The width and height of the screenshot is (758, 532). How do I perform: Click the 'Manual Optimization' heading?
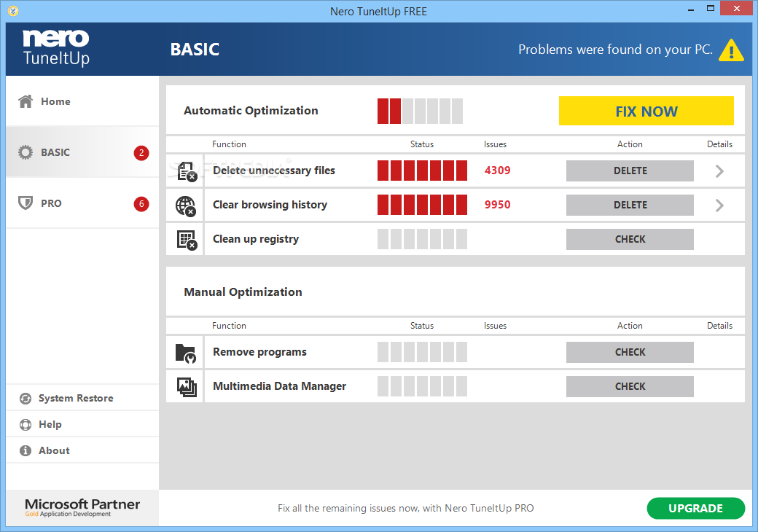tap(243, 292)
